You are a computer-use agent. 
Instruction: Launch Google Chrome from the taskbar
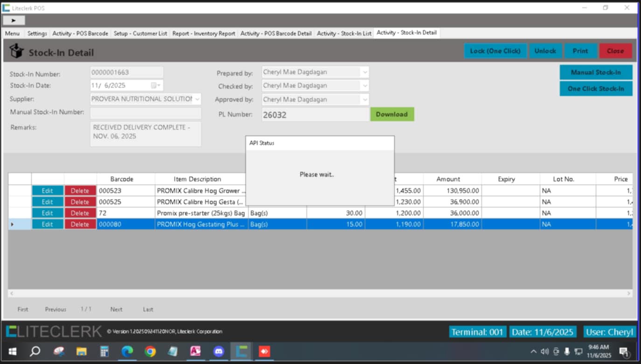click(150, 351)
